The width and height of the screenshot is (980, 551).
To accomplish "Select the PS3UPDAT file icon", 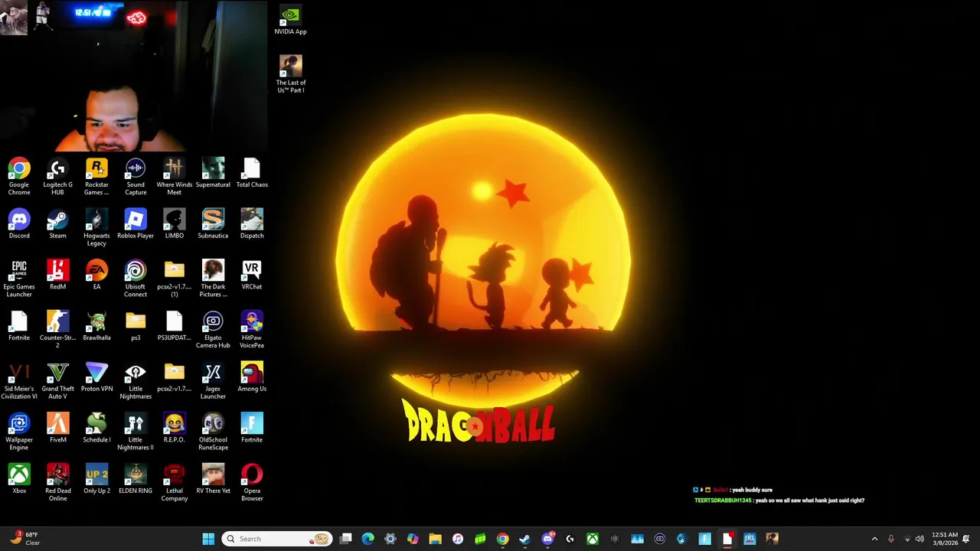I will pyautogui.click(x=174, y=326).
